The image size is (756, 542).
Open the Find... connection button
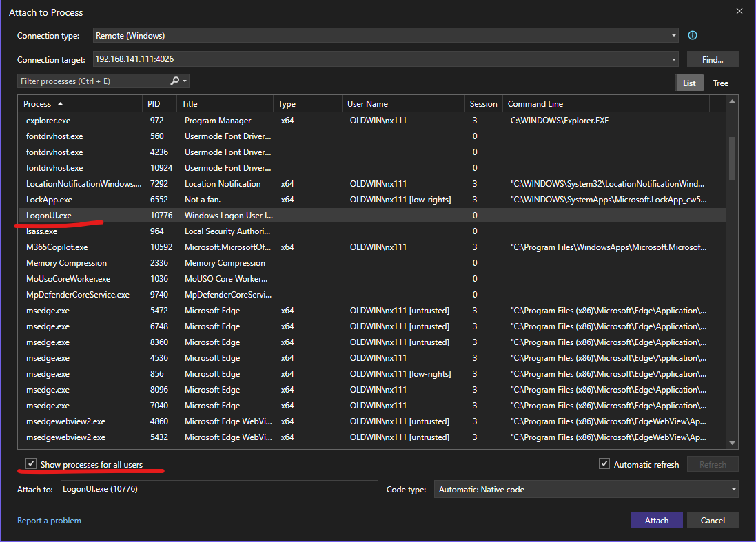[712, 60]
